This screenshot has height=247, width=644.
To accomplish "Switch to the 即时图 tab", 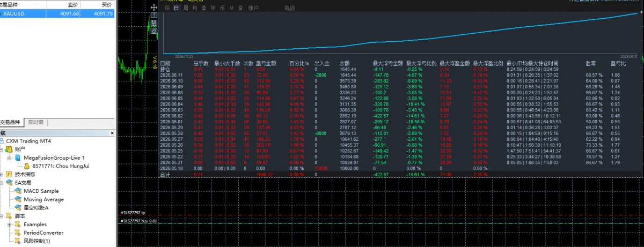I will (35, 123).
